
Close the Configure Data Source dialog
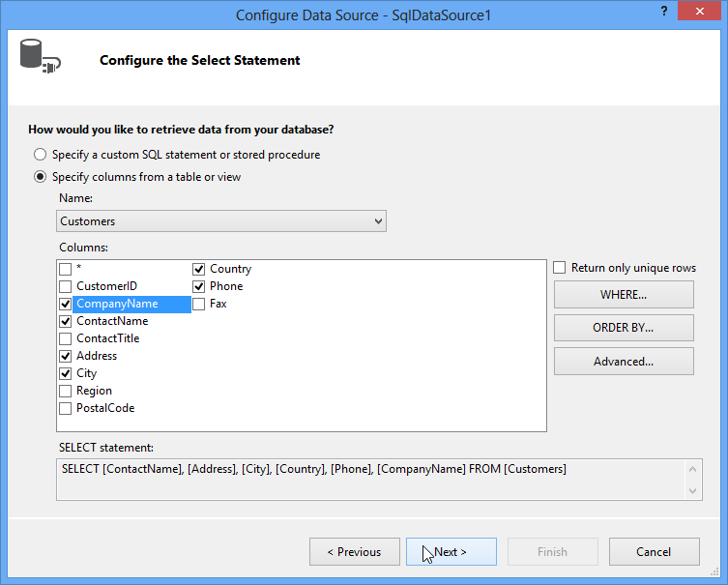tap(699, 12)
